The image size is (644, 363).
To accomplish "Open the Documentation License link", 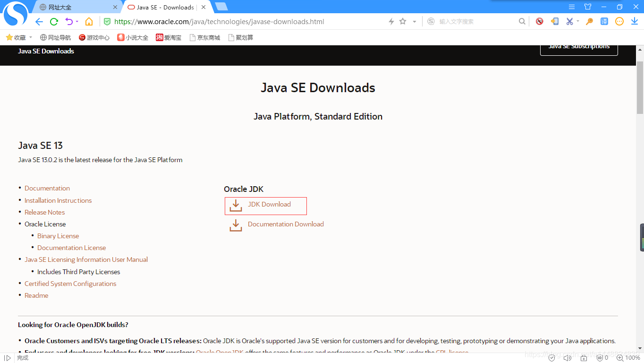I will pos(71,248).
